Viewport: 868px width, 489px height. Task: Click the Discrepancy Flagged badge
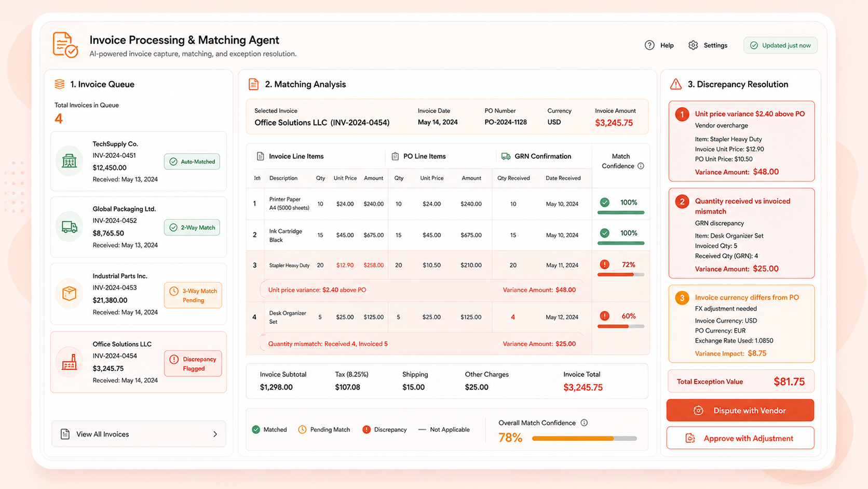pyautogui.click(x=193, y=364)
